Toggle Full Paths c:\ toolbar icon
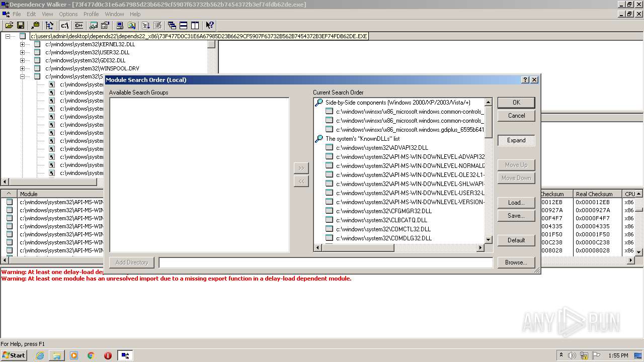The height and width of the screenshot is (362, 644). [x=64, y=25]
